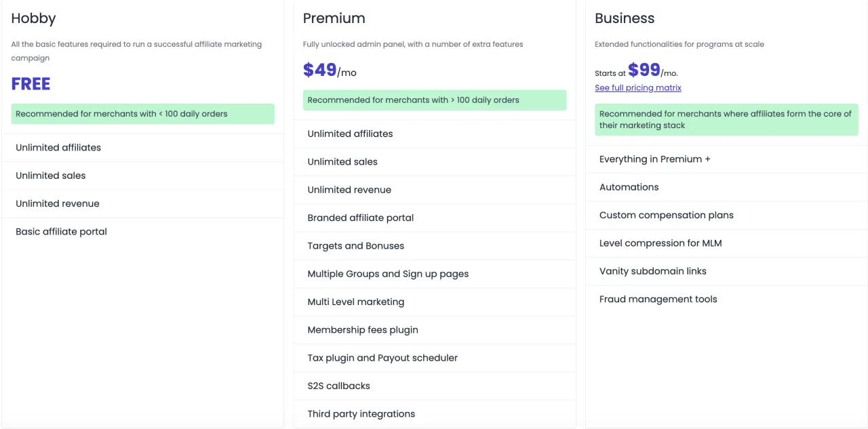868x429 pixels.
Task: Select Level compression for MLM row
Action: [726, 243]
